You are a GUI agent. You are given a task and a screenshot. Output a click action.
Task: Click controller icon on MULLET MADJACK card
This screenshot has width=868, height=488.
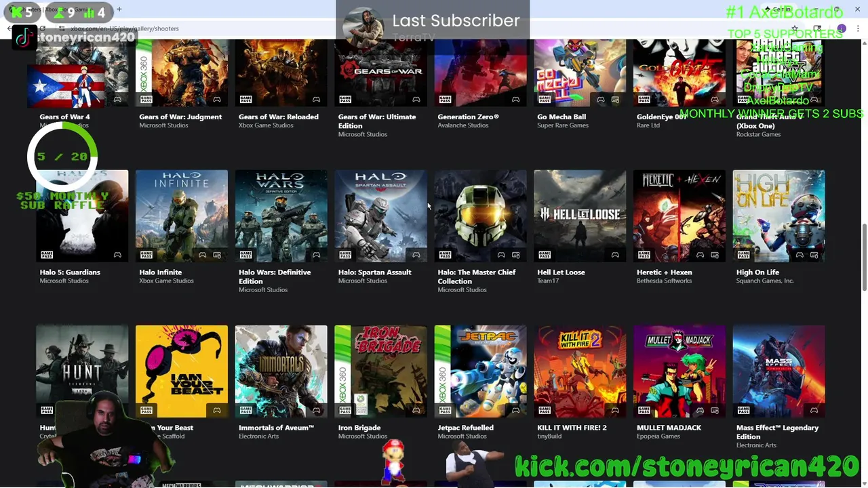pos(701,410)
